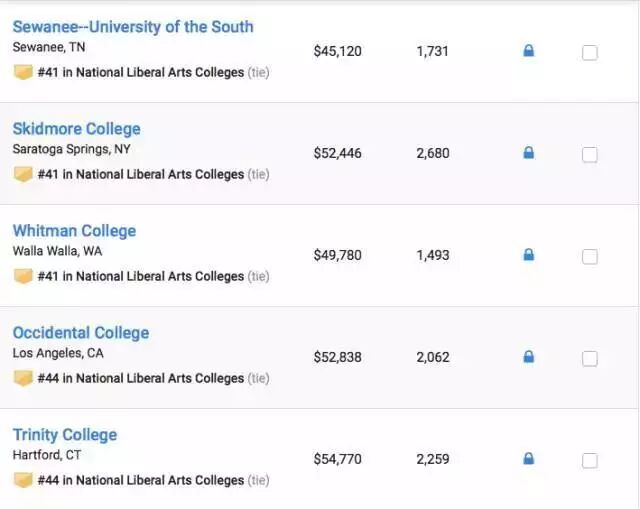Image resolution: width=640 pixels, height=509 pixels.
Task: Click the lock icon in Whitman College row
Action: click(529, 255)
